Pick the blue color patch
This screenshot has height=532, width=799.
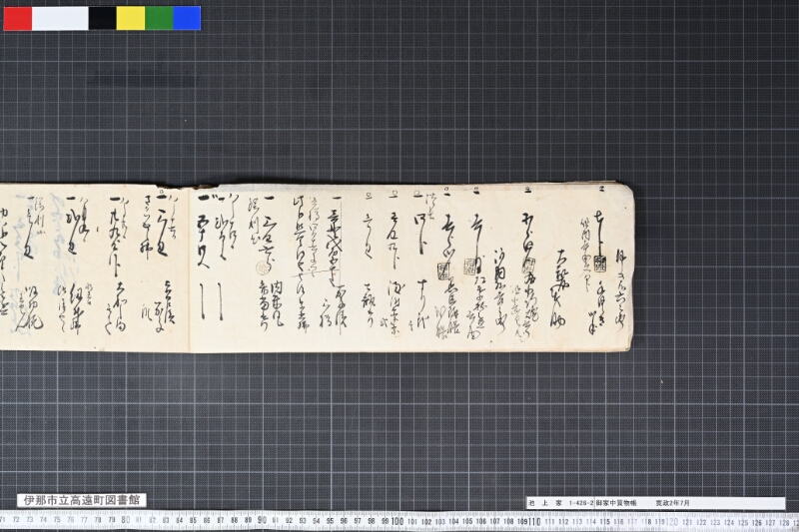187,18
